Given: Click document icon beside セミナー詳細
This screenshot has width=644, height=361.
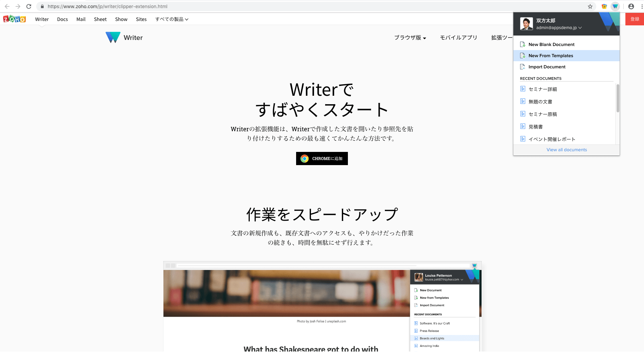Looking at the screenshot, I should point(523,89).
